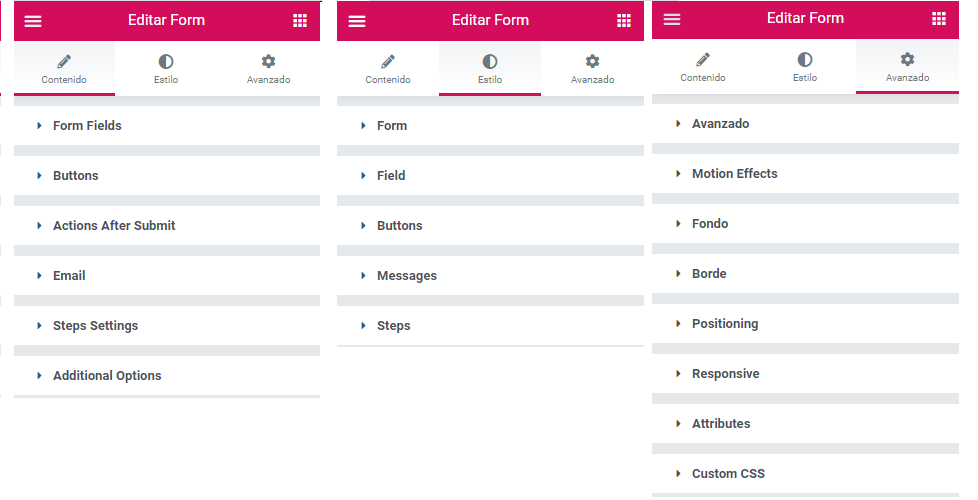Expand the Form Fields section
The image size is (978, 500).
(87, 126)
